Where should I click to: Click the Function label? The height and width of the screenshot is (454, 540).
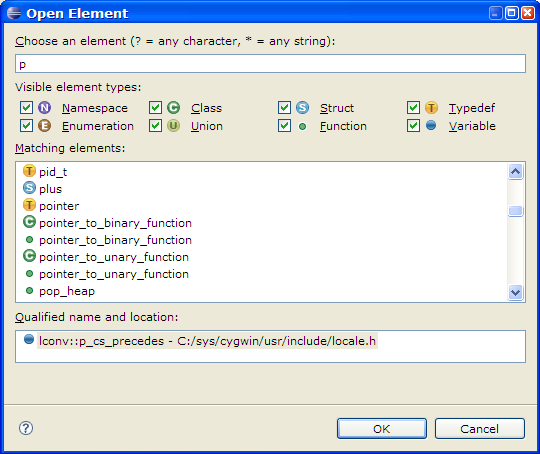tap(343, 126)
